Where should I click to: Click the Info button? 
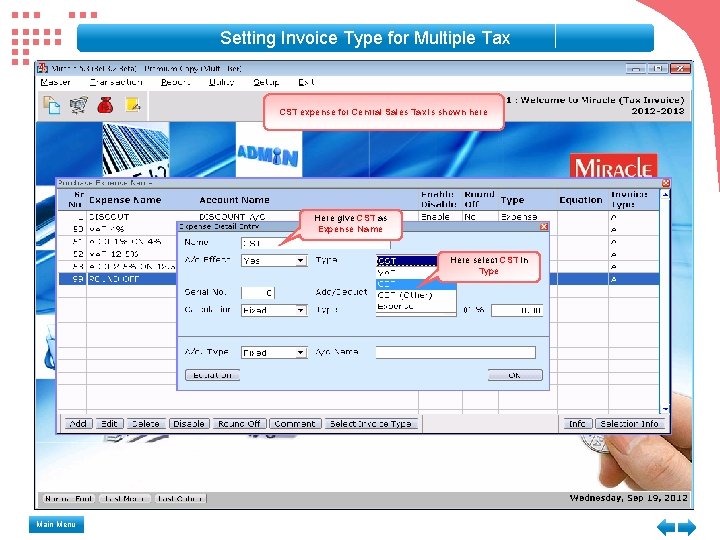click(578, 423)
